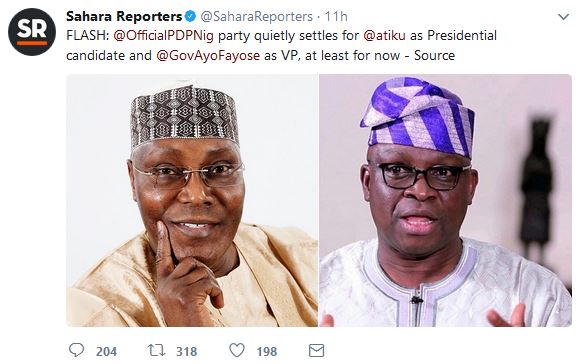Viewport: 584px width, 364px height.
Task: Click the tweet text body
Action: 282,45
